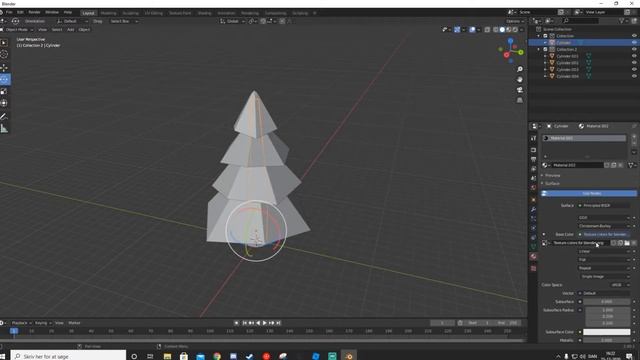Click the Use Nodes button
This screenshot has height=360, width=640.
coord(589,193)
